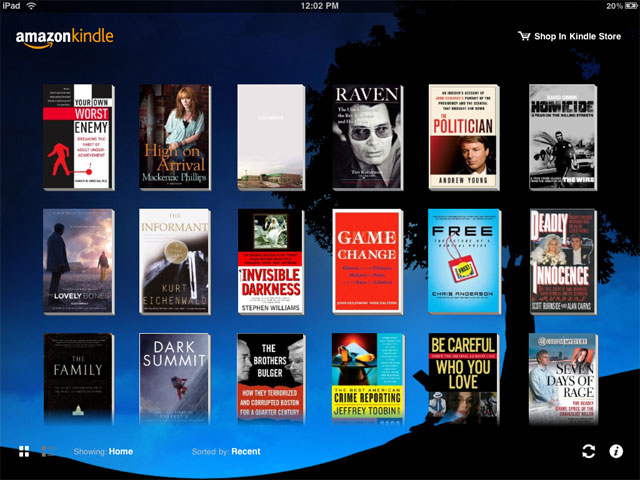Tap the sync refresh icon
The image size is (640, 480).
tap(588, 451)
